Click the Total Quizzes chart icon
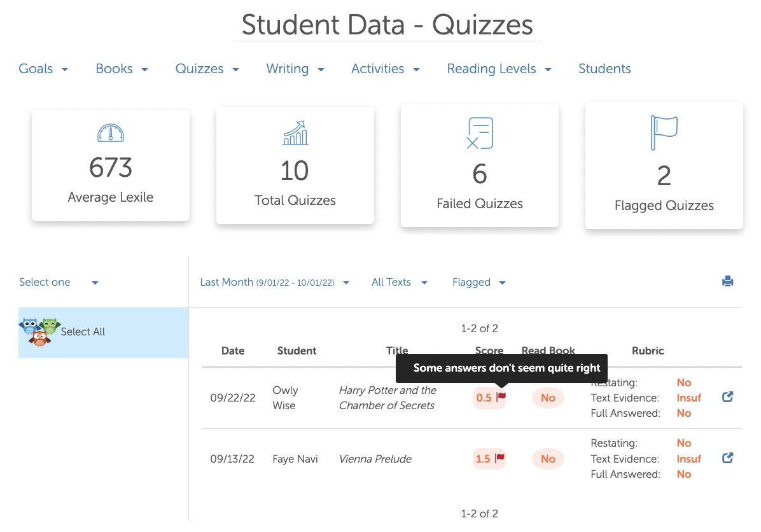761x532 pixels. coord(295,133)
